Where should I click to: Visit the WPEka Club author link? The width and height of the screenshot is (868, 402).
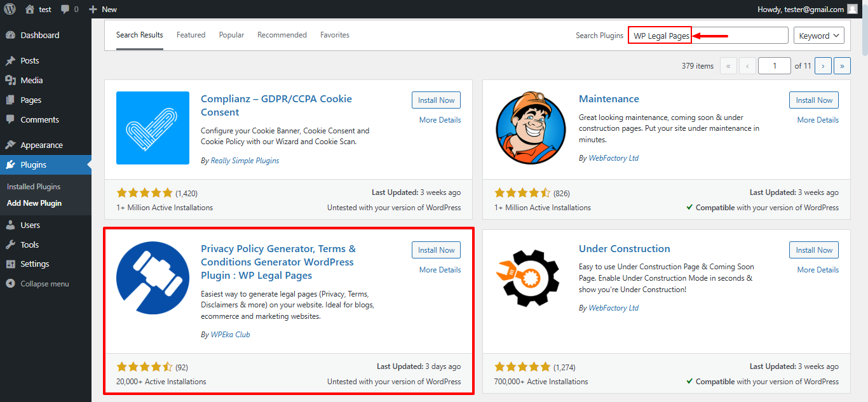(230, 334)
